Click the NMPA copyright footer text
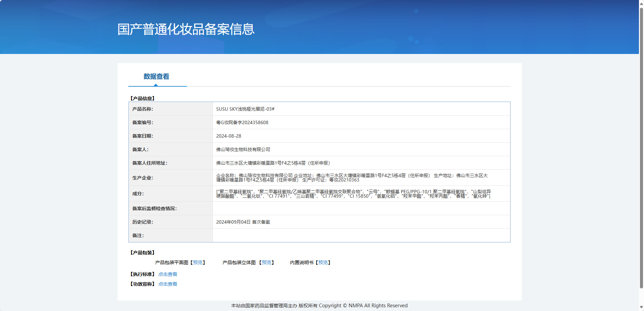The height and width of the screenshot is (311, 644). pyautogui.click(x=319, y=306)
